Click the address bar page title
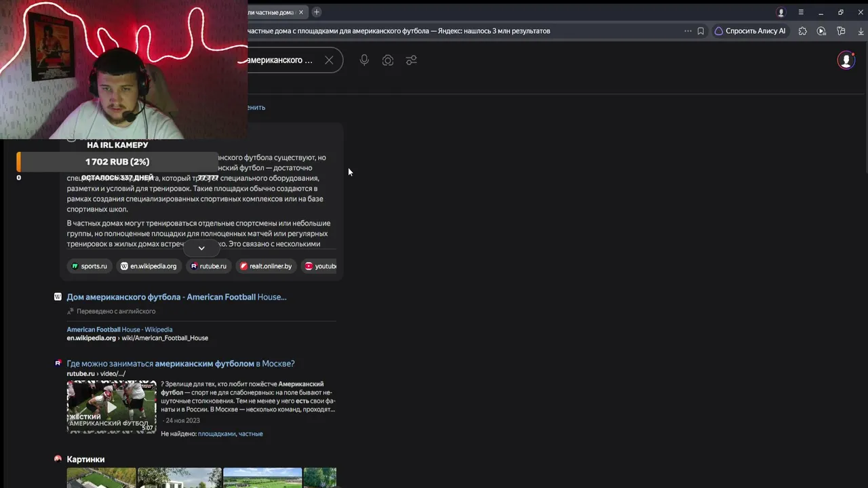Screen dimensions: 868x488 [x=399, y=31]
